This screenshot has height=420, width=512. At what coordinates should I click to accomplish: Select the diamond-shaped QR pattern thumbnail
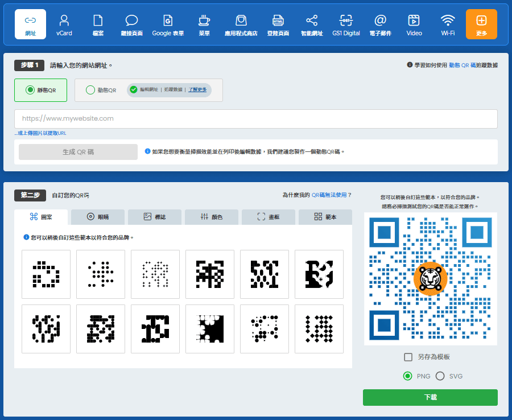319,329
